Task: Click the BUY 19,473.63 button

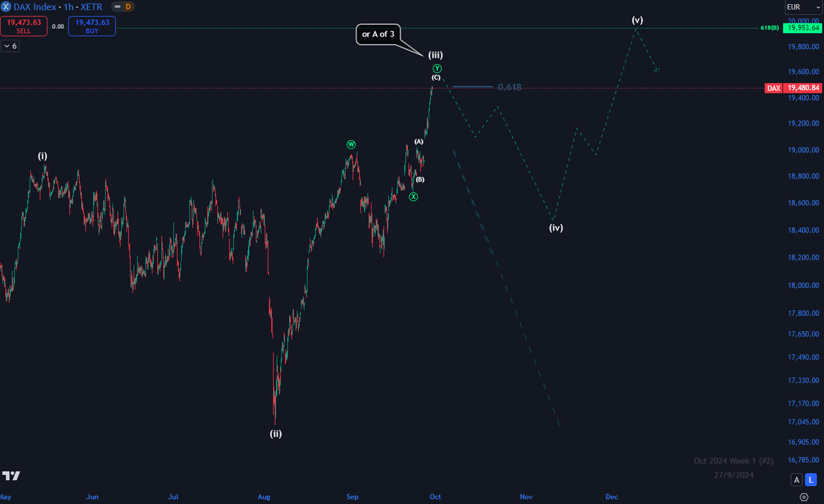Action: [92, 26]
